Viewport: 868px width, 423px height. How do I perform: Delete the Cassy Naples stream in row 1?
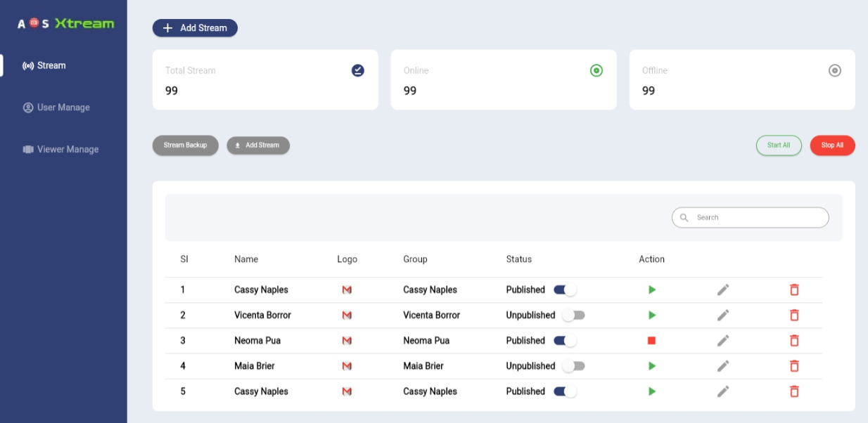[794, 289]
